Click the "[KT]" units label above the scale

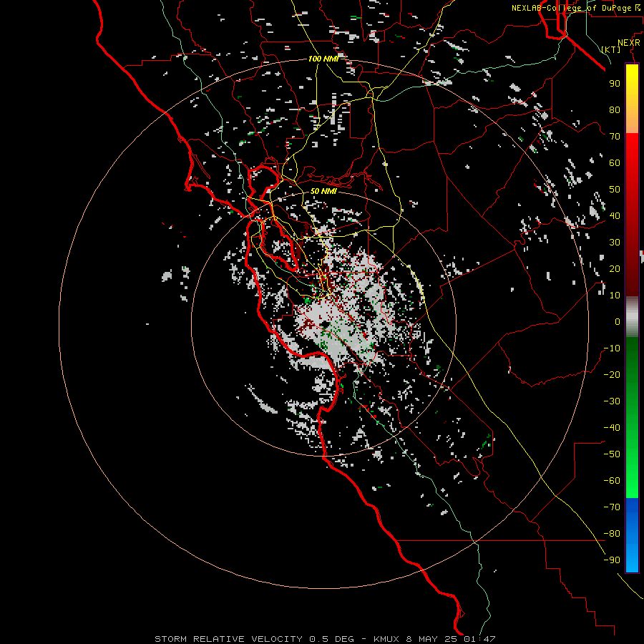pos(610,49)
